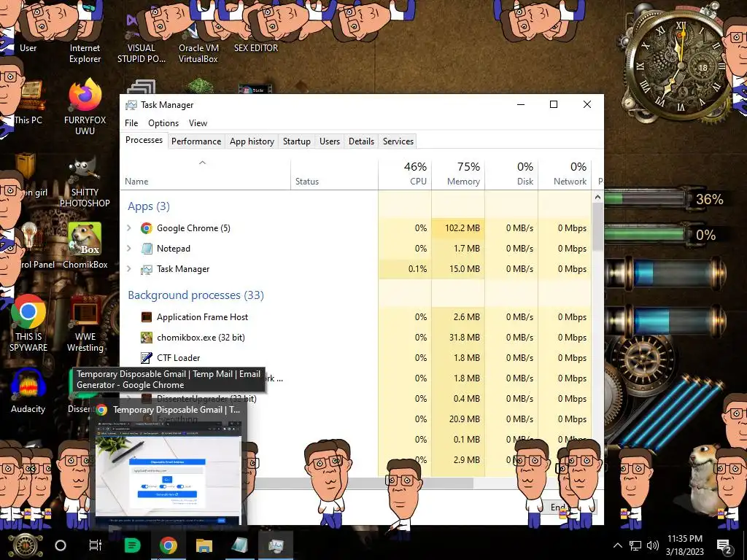The width and height of the screenshot is (747, 560).
Task: Open the Action Center notifications icon
Action: pos(724,545)
